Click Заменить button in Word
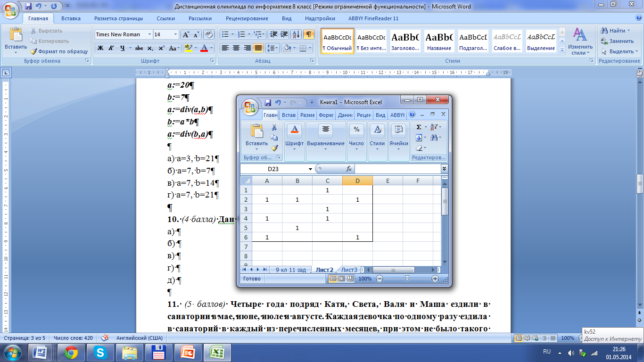644x362 pixels. tap(618, 41)
